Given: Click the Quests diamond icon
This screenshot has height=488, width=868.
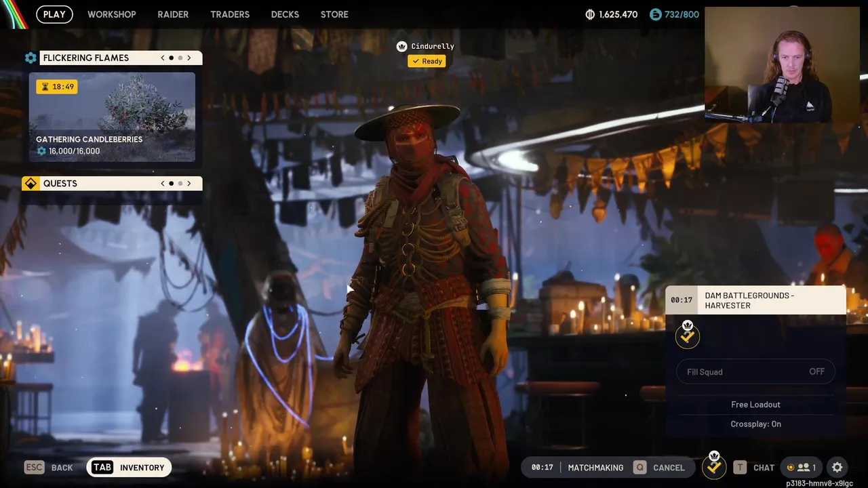Looking at the screenshot, I should point(31,184).
